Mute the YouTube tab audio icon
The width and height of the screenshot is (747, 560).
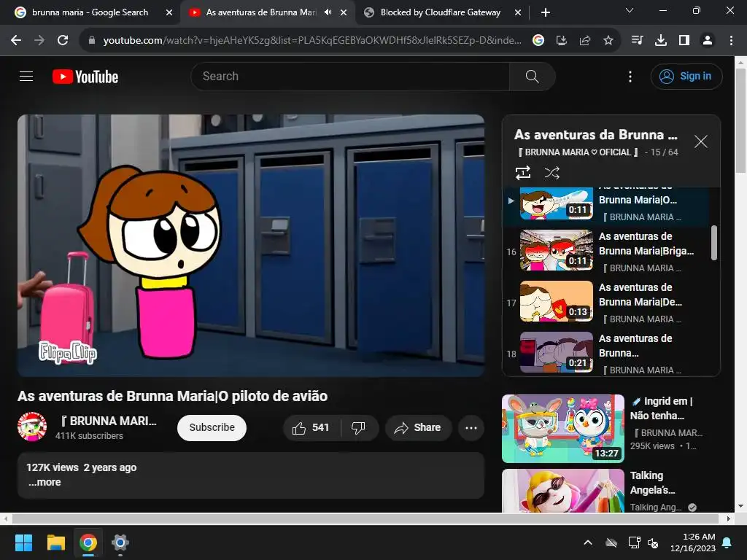[328, 12]
